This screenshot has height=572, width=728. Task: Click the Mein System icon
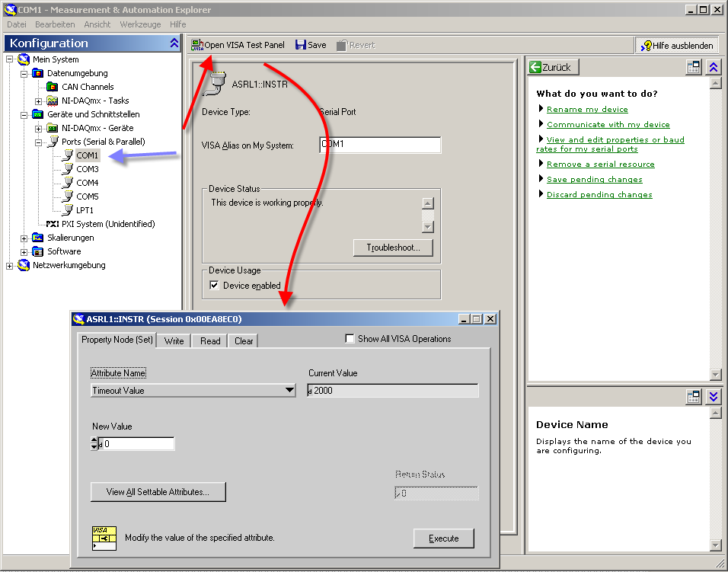pos(23,59)
